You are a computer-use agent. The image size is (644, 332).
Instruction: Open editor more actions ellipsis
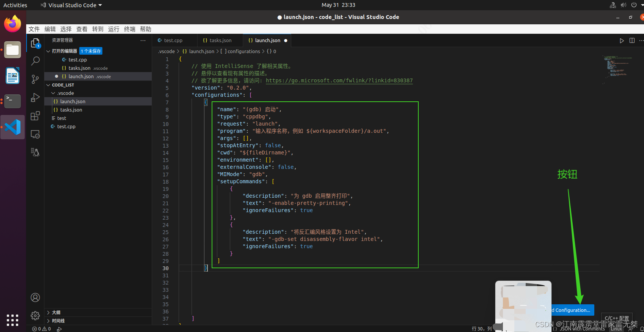point(641,41)
